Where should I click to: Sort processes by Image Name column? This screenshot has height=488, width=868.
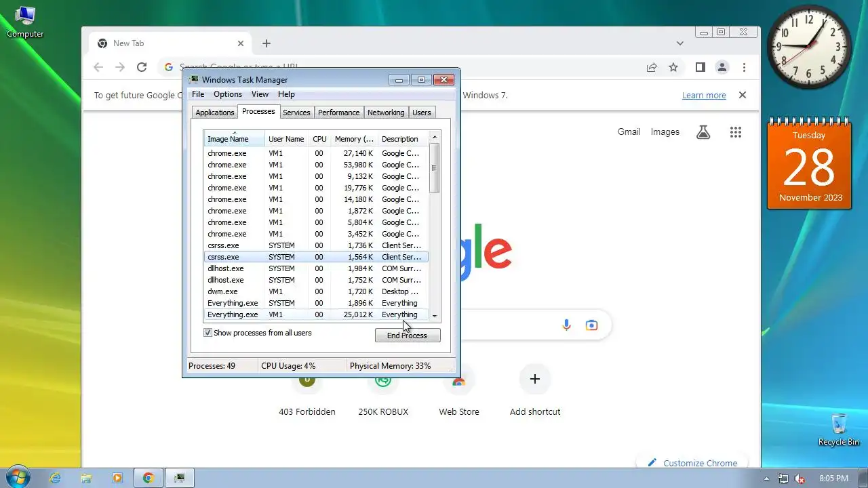click(234, 138)
